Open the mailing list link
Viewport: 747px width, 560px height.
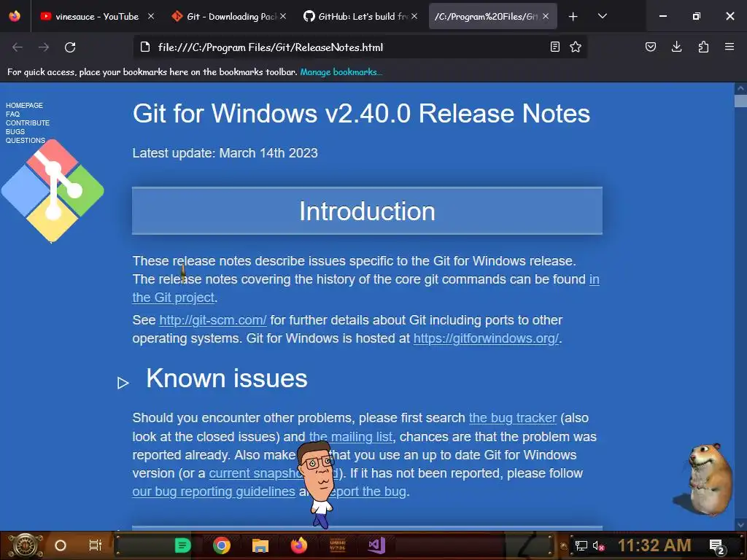(x=351, y=437)
